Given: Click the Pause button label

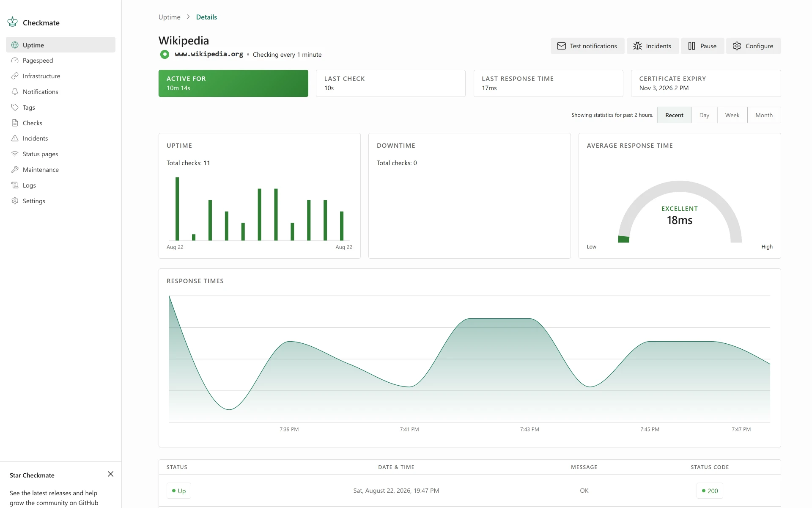Looking at the screenshot, I should [x=708, y=46].
